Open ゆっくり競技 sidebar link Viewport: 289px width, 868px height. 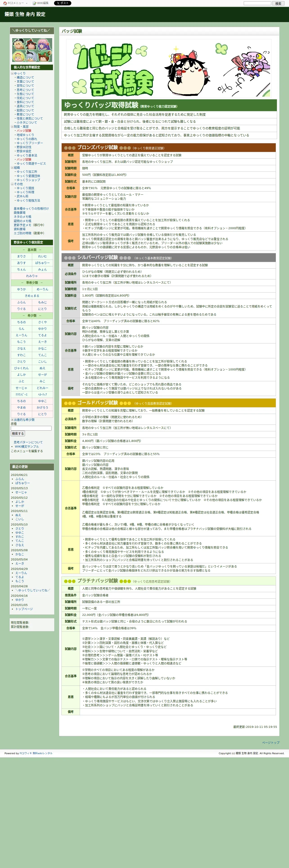25,188
